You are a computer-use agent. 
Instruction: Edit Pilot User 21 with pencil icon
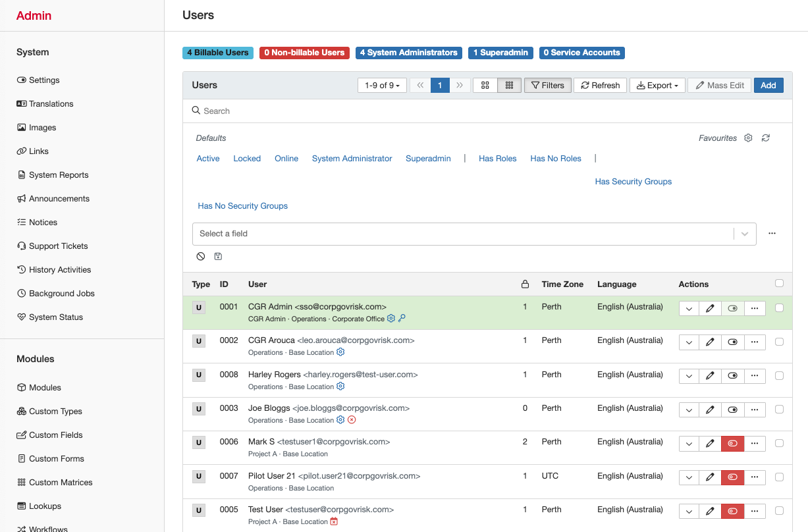[x=710, y=477]
